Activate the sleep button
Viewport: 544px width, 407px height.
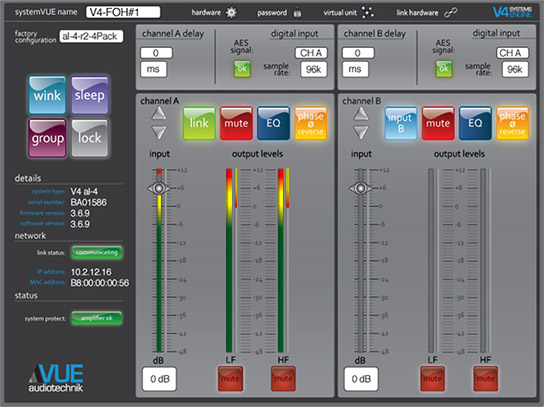click(90, 95)
